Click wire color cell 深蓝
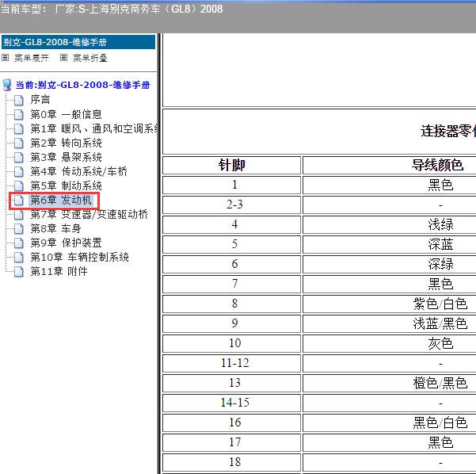476x474 pixels. click(390, 244)
